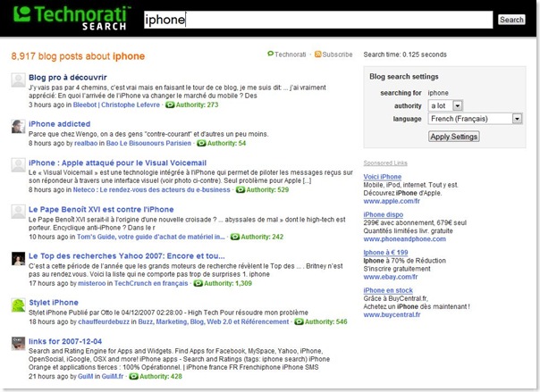Click the Apply Settings button

pos(454,137)
